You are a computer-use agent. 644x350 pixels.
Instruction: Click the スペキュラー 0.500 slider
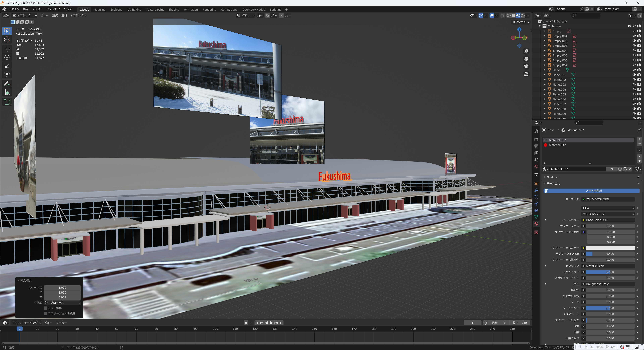(610, 272)
